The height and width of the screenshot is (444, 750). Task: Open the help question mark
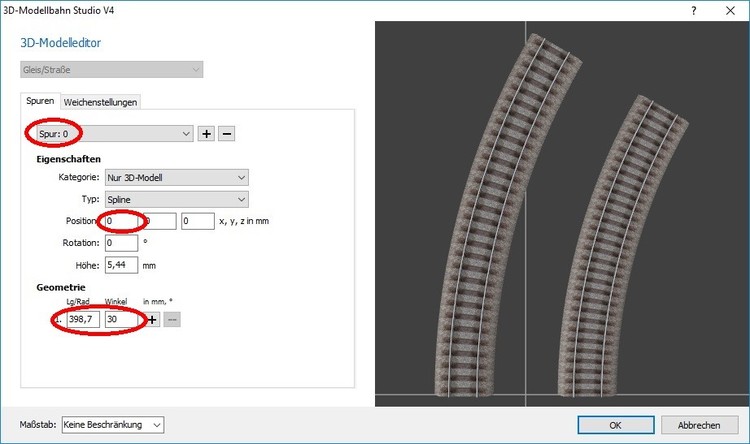694,11
